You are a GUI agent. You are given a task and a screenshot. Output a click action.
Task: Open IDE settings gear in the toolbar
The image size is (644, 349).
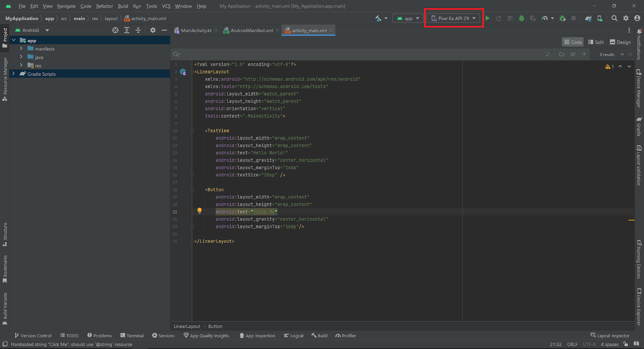click(626, 18)
